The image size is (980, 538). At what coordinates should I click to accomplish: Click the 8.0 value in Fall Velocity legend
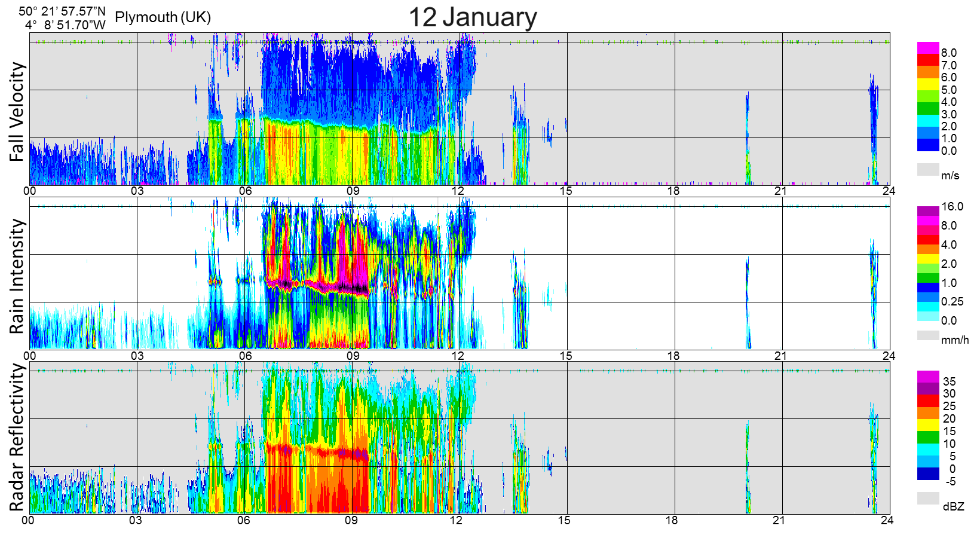click(x=949, y=53)
